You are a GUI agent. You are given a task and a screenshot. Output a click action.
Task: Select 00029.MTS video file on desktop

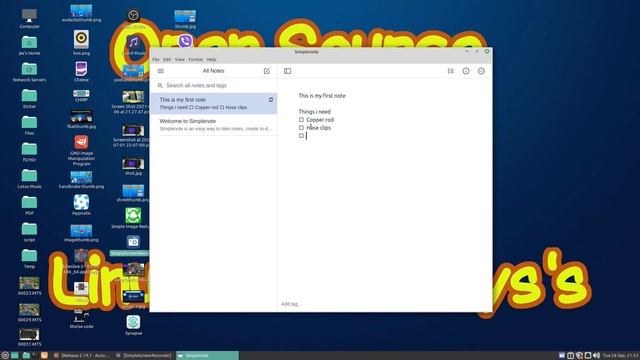point(29,312)
